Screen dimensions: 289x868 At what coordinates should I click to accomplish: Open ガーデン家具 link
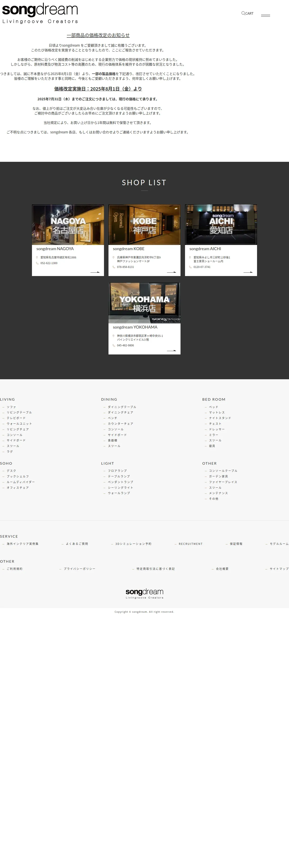click(x=218, y=476)
